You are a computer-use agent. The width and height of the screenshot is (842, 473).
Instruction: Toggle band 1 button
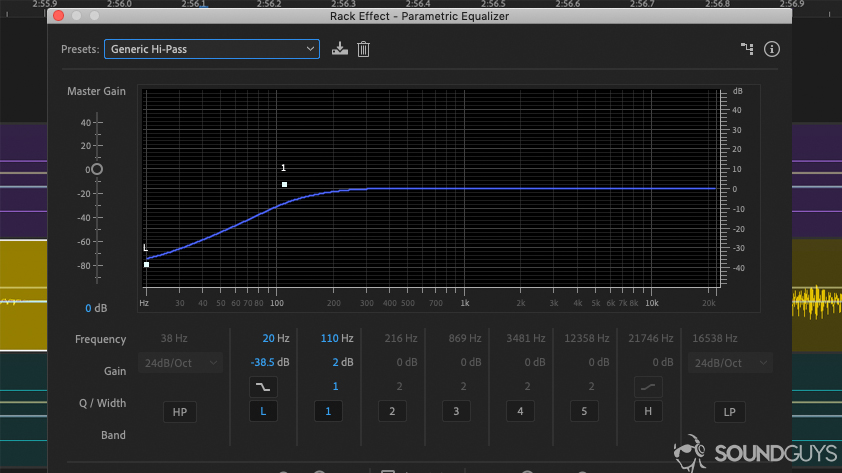(x=328, y=411)
